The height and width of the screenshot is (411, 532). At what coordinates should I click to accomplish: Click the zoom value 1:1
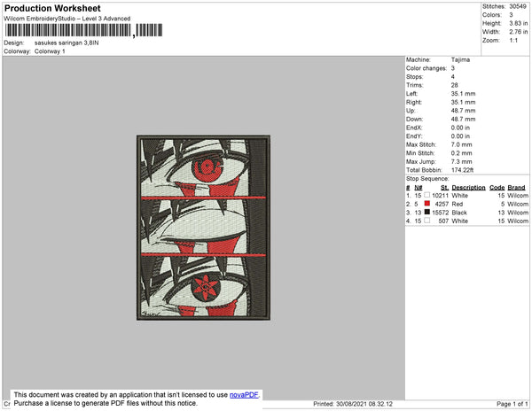point(513,41)
